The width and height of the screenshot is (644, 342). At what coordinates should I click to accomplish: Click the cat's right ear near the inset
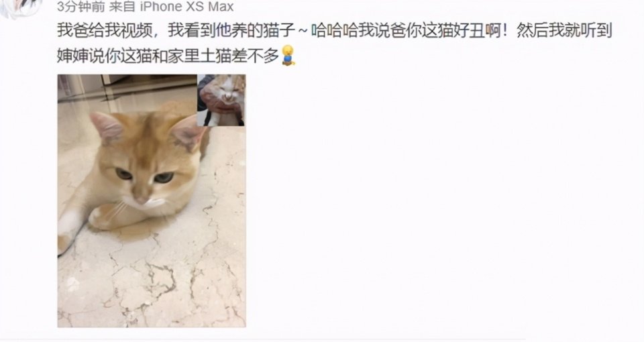[188, 132]
